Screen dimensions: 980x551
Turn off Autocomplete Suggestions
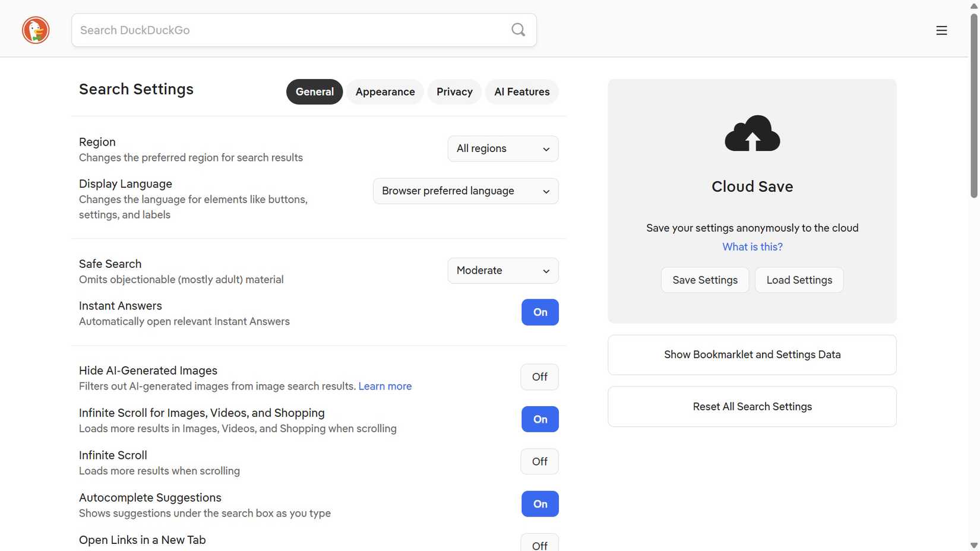(539, 503)
